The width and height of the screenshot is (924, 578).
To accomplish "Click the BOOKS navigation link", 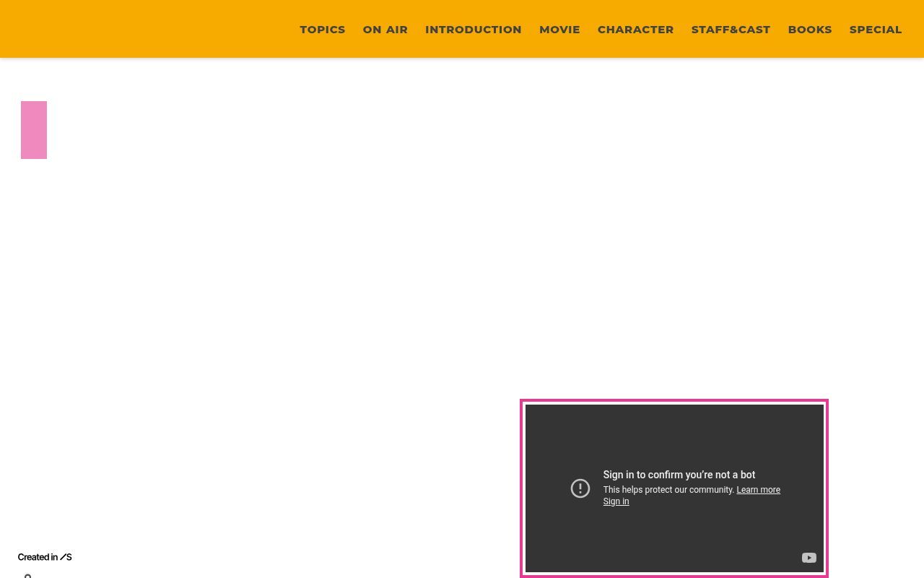I will pyautogui.click(x=810, y=30).
